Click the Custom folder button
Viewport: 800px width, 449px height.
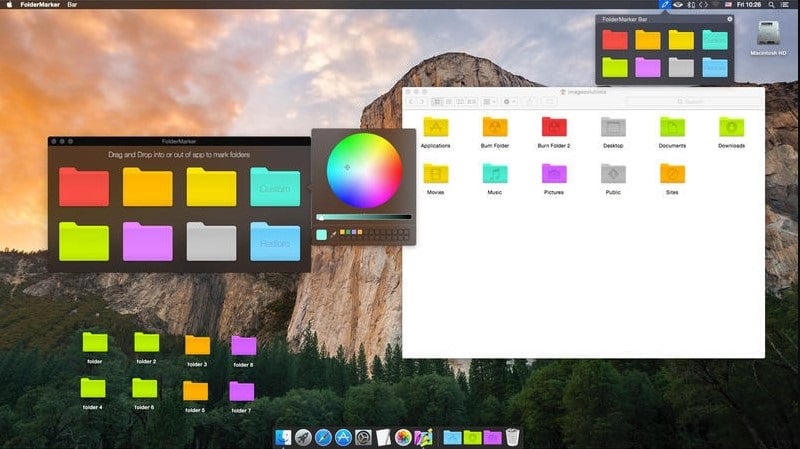pos(275,187)
